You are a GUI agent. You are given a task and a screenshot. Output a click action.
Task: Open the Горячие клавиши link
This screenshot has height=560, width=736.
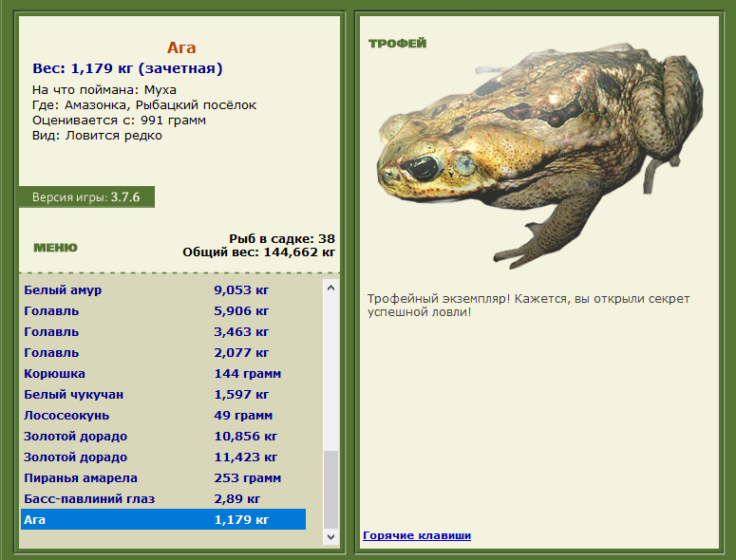pos(417,535)
